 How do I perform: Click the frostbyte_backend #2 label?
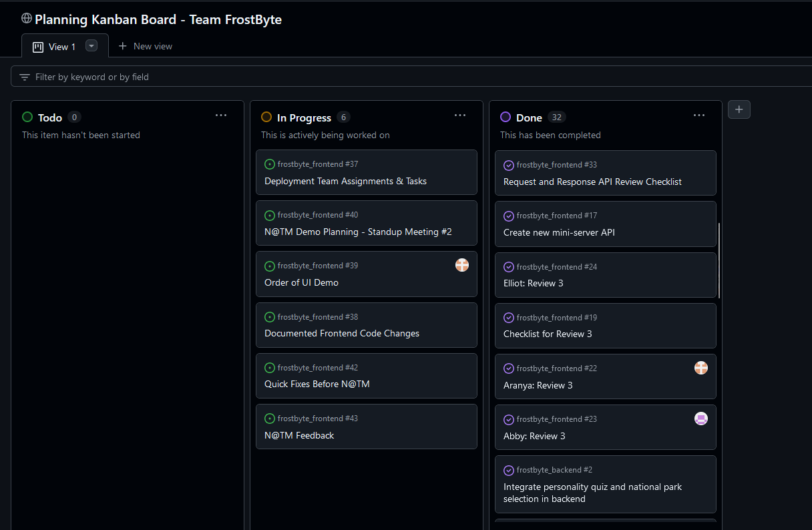click(x=554, y=470)
